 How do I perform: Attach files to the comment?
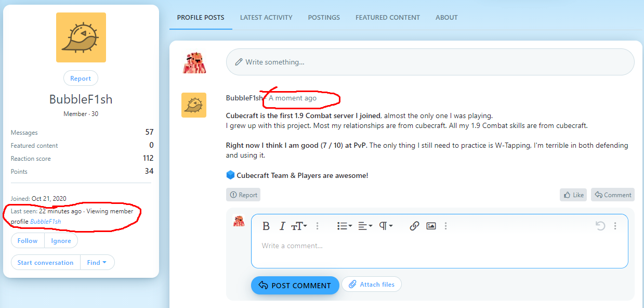(372, 284)
